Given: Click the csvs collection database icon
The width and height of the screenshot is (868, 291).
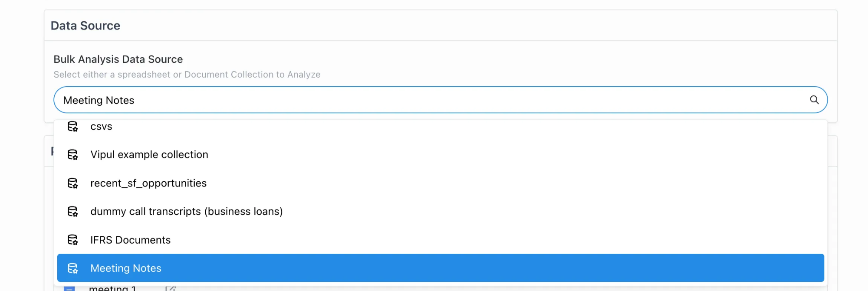Looking at the screenshot, I should 72,126.
